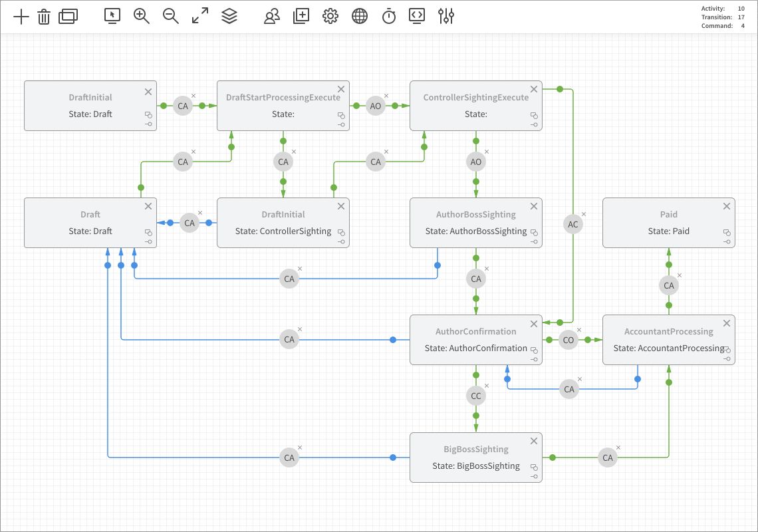Viewport: 758px width, 532px height.
Task: Open the workflow settings gear
Action: (330, 16)
